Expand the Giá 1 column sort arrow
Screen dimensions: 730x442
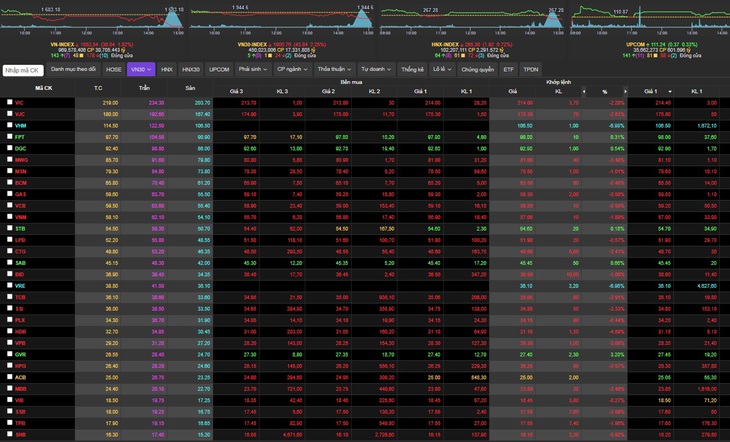(670, 91)
